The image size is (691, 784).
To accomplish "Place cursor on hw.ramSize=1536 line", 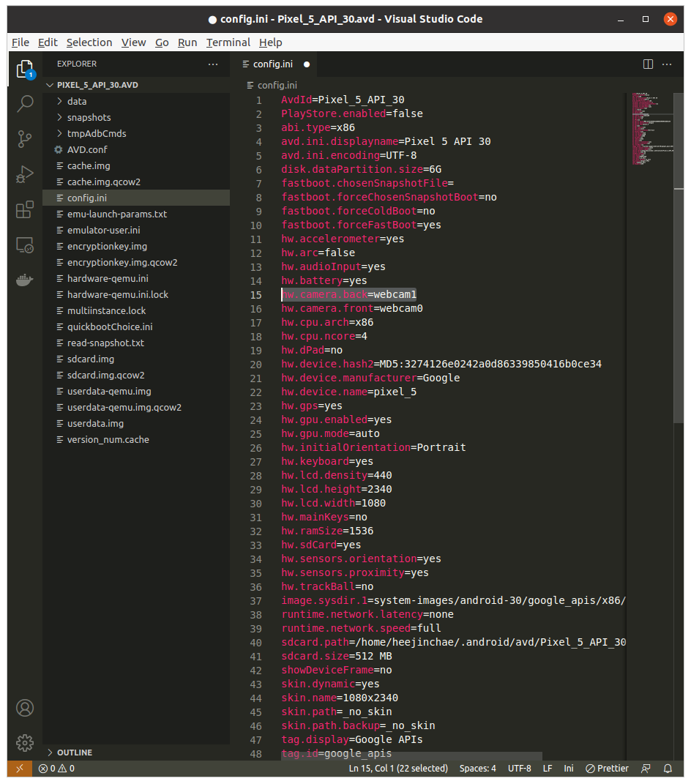I will click(x=327, y=531).
